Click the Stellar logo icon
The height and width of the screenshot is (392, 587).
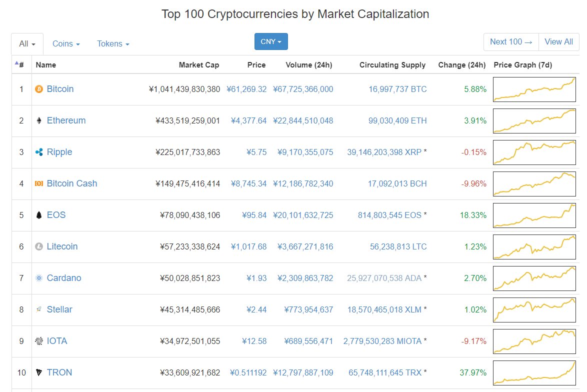38,309
